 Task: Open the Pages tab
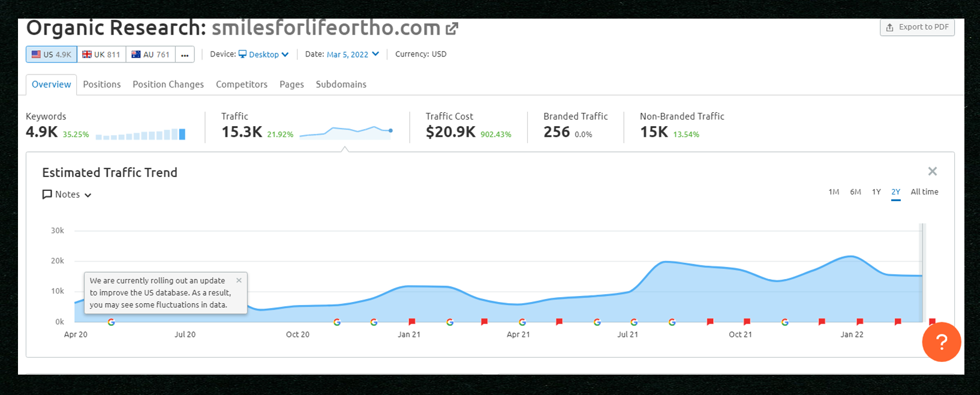[x=291, y=84]
